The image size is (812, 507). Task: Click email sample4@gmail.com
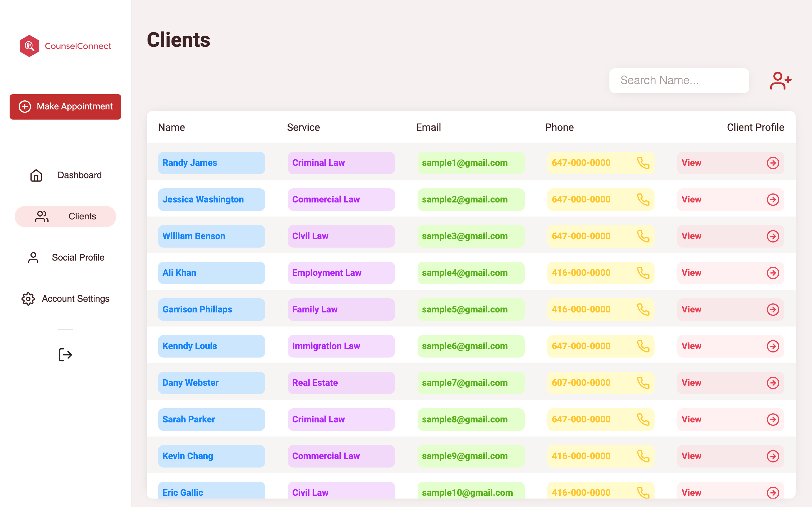tap(471, 273)
